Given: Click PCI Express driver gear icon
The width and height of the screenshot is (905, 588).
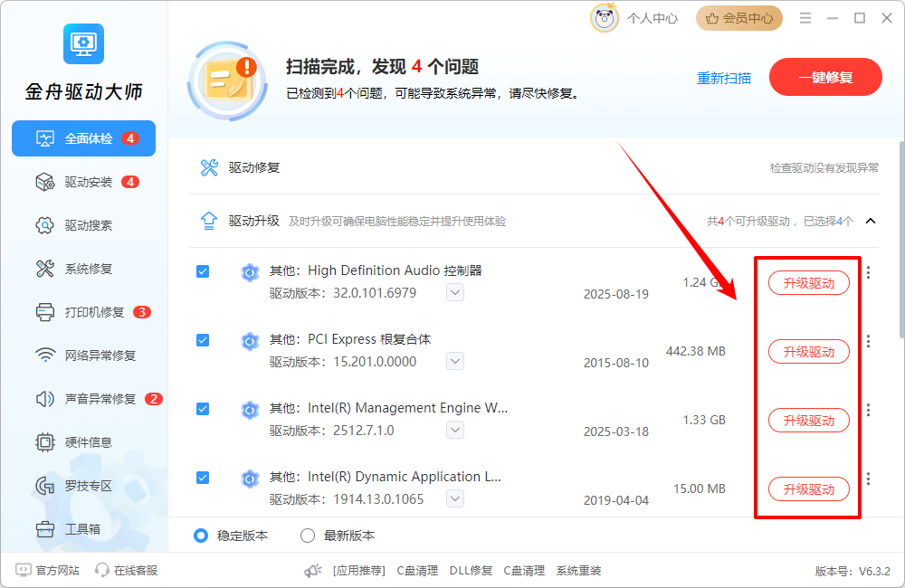Looking at the screenshot, I should [250, 341].
